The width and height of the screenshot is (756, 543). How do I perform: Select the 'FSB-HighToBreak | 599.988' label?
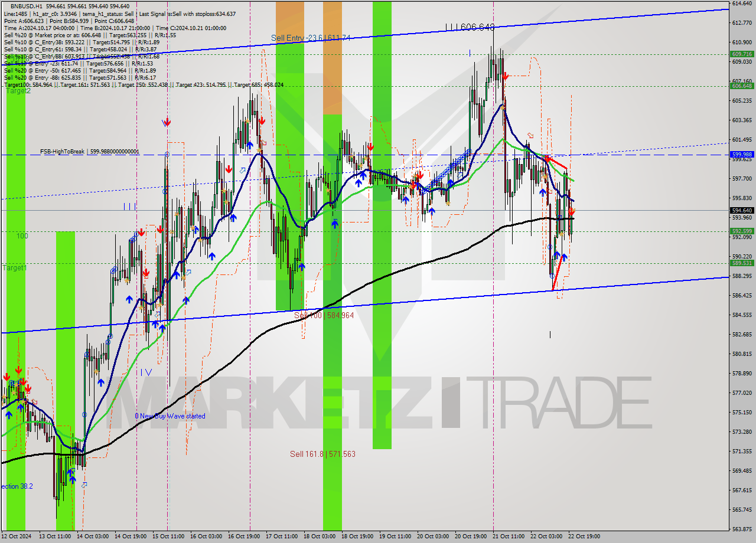point(90,152)
